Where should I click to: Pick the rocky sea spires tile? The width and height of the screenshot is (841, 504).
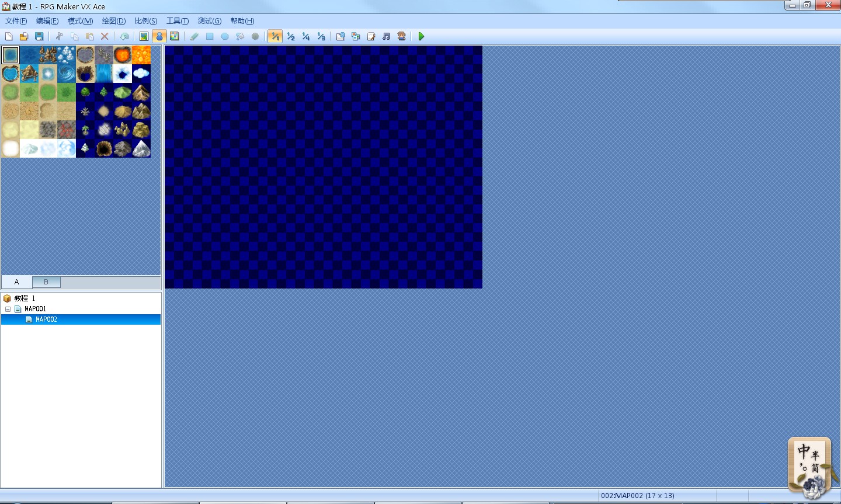click(48, 55)
